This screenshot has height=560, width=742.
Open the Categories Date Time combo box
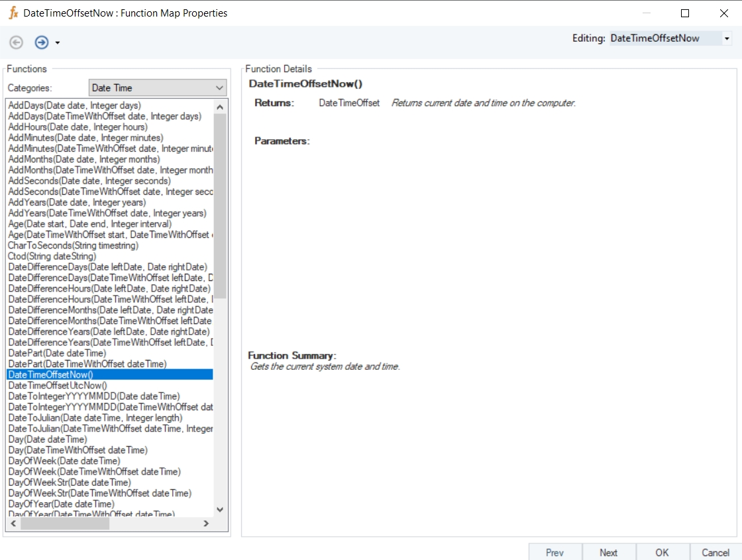point(158,87)
